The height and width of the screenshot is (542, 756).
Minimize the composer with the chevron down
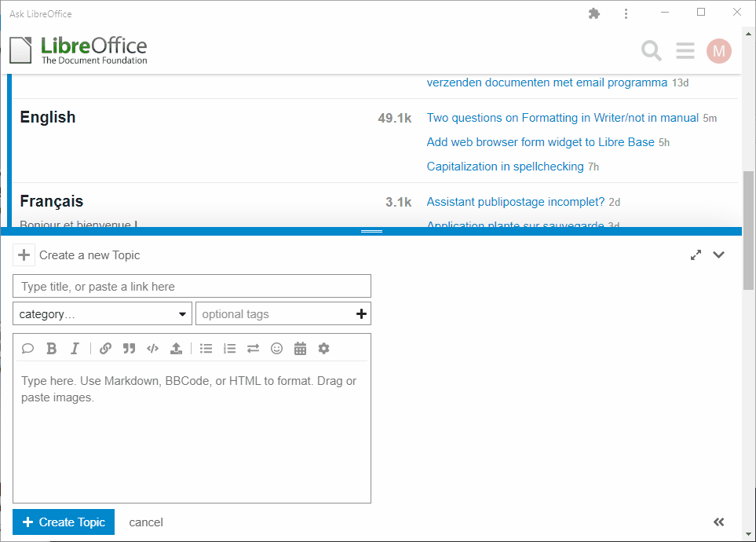click(x=719, y=255)
